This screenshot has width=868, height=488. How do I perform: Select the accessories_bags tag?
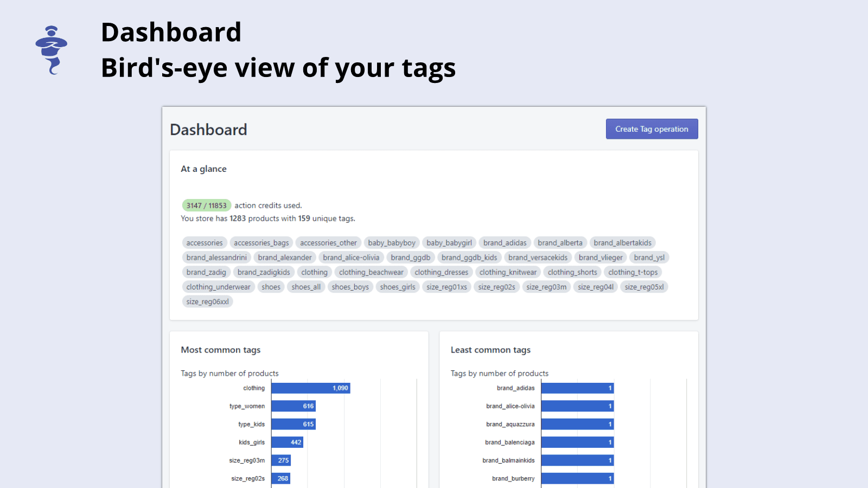(x=261, y=242)
